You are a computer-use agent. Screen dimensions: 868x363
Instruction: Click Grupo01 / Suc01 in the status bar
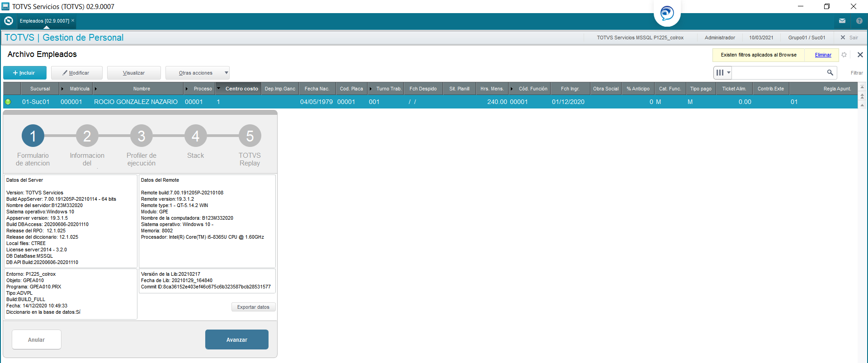(x=807, y=38)
